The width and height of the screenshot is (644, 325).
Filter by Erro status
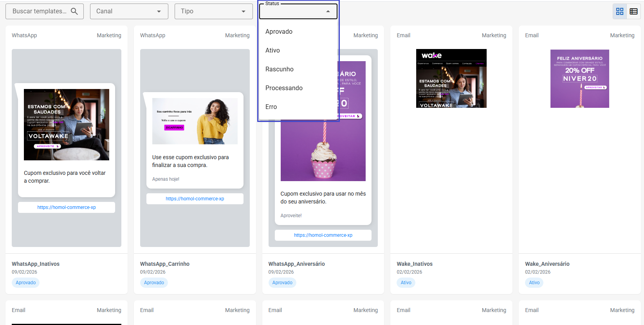pyautogui.click(x=271, y=107)
